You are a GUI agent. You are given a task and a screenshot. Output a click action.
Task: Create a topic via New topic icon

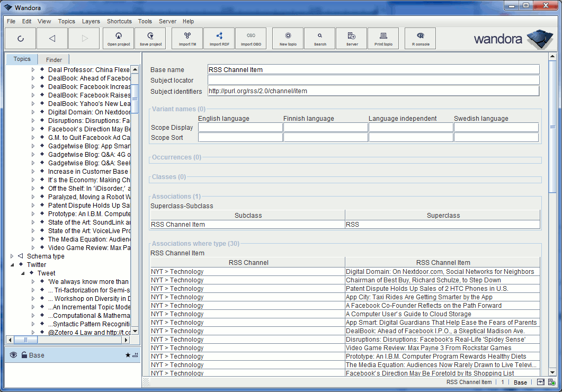(288, 38)
